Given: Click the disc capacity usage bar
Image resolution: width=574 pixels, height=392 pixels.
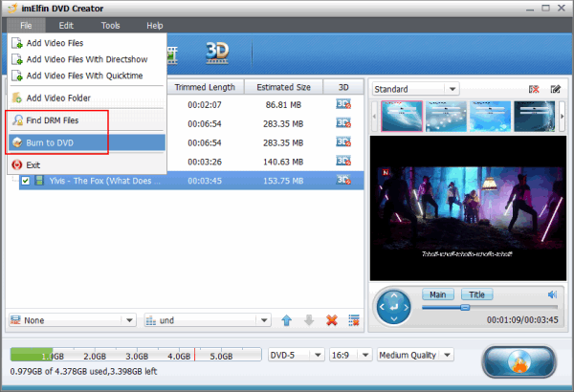Looking at the screenshot, I should pos(136,355).
